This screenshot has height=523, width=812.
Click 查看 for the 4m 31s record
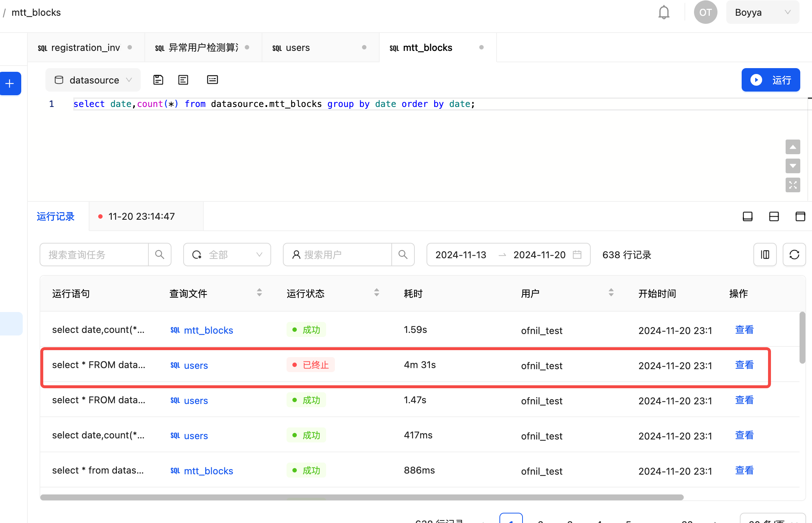(x=744, y=365)
